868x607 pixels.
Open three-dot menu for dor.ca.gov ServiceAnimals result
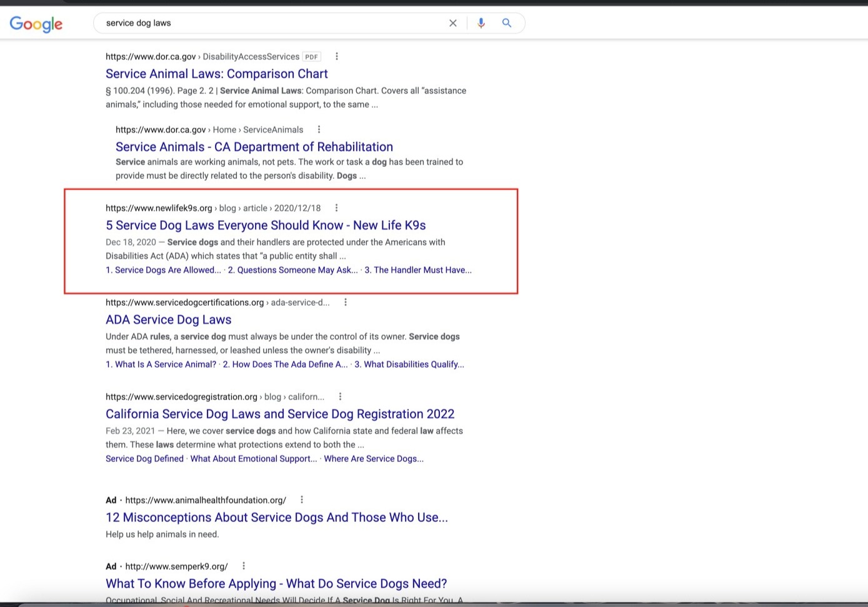319,129
